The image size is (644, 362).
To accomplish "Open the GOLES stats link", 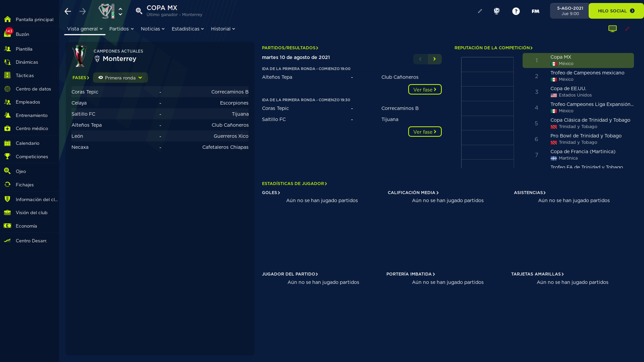I will pos(271,193).
